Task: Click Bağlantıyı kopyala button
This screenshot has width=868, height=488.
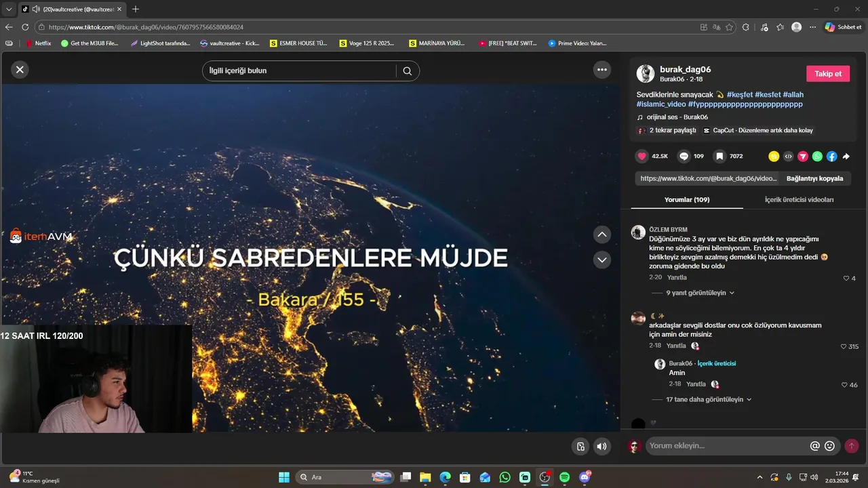Action: tap(814, 178)
